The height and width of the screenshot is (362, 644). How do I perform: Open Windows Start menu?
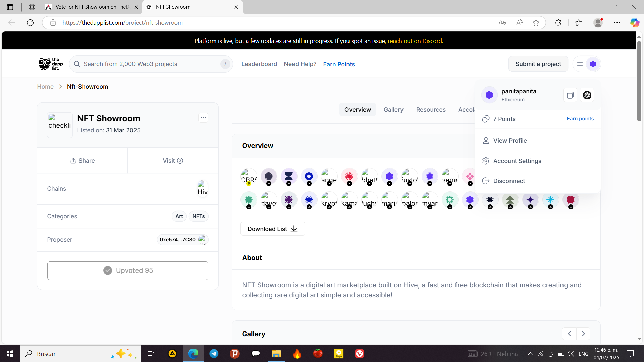pyautogui.click(x=10, y=354)
